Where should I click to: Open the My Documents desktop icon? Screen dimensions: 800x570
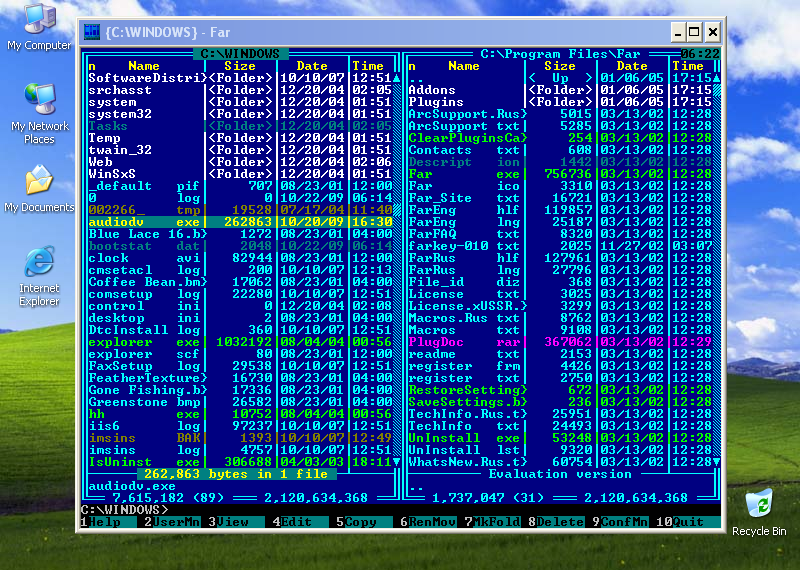(x=39, y=189)
